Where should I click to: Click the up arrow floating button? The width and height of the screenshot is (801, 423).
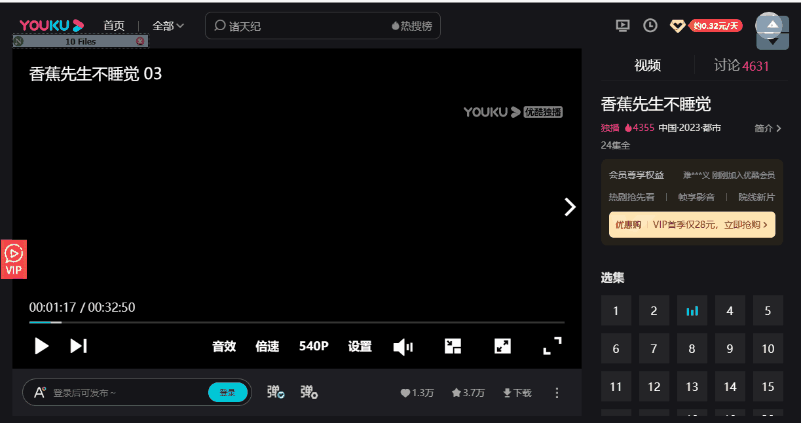tap(772, 25)
